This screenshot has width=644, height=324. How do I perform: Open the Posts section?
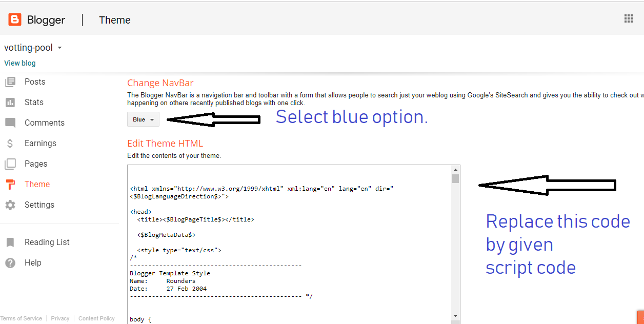click(x=35, y=82)
